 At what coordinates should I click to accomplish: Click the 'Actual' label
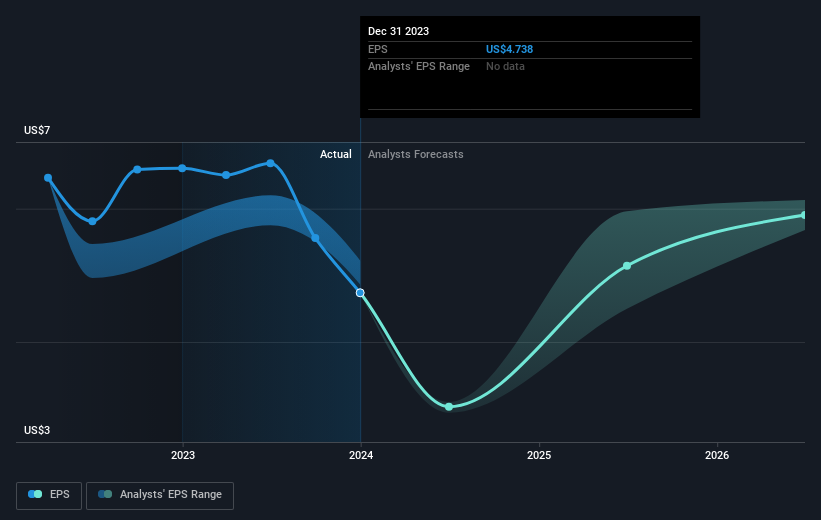click(x=336, y=154)
